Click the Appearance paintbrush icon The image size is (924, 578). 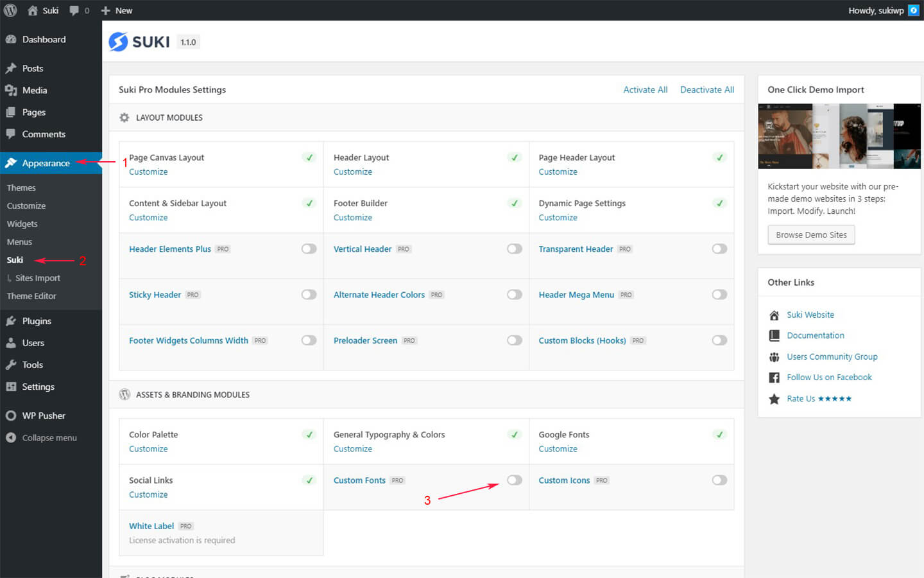11,163
